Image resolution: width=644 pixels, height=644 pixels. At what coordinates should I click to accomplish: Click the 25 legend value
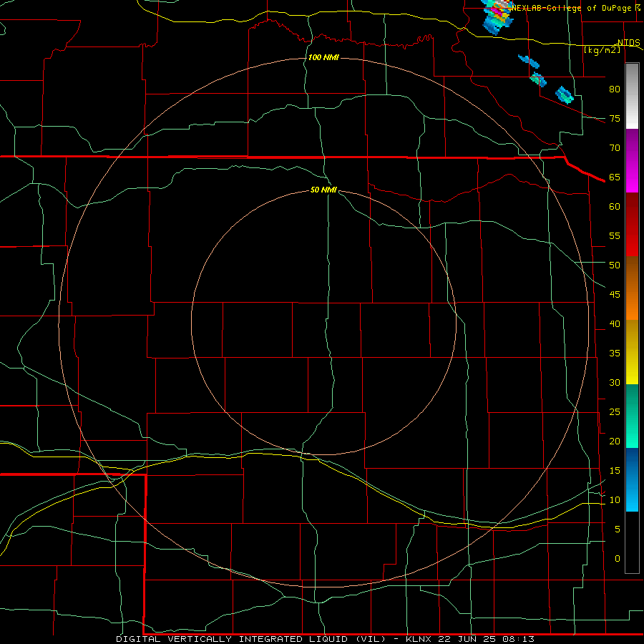click(615, 412)
